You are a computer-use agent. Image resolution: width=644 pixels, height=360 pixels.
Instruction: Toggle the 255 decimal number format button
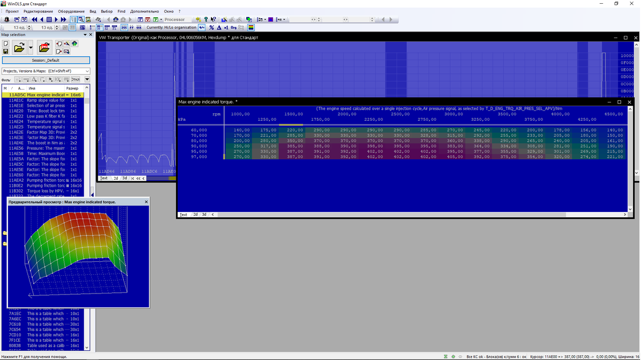(124, 27)
